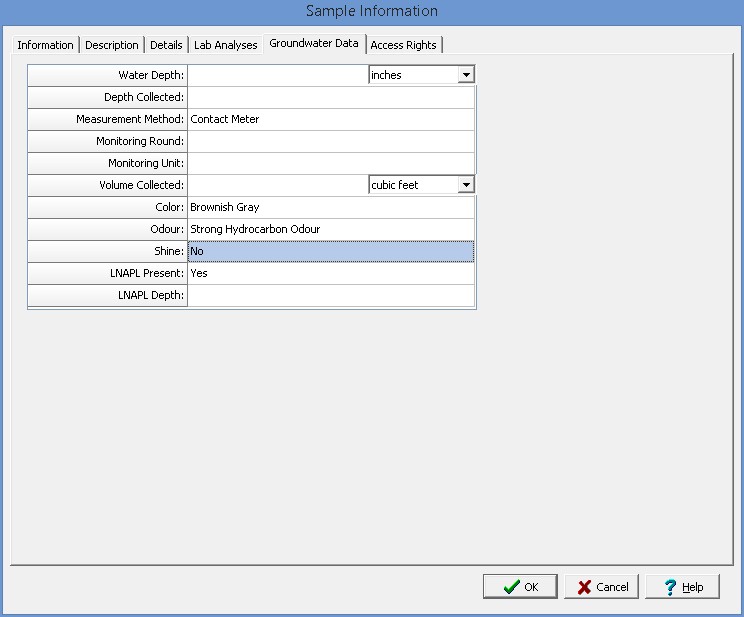Click the OK button with green checkmark
The height and width of the screenshot is (617, 744).
(x=520, y=587)
